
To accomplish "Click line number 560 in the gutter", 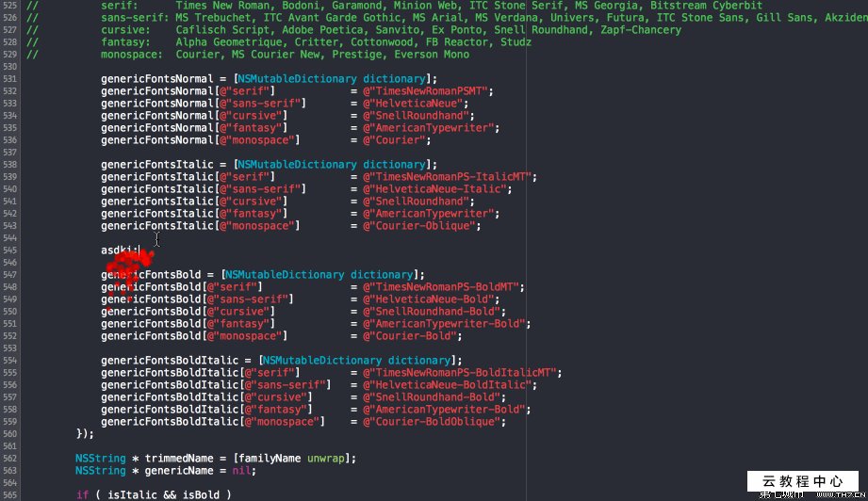I will click(x=10, y=433).
